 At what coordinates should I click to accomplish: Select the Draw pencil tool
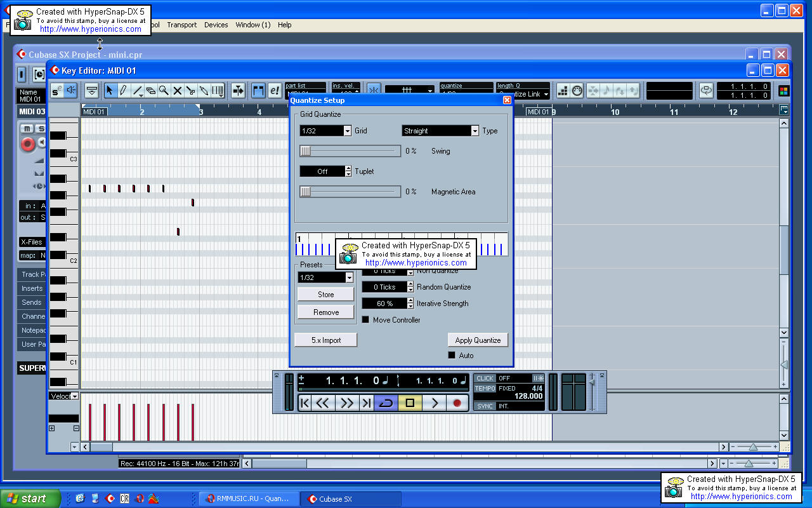[123, 91]
